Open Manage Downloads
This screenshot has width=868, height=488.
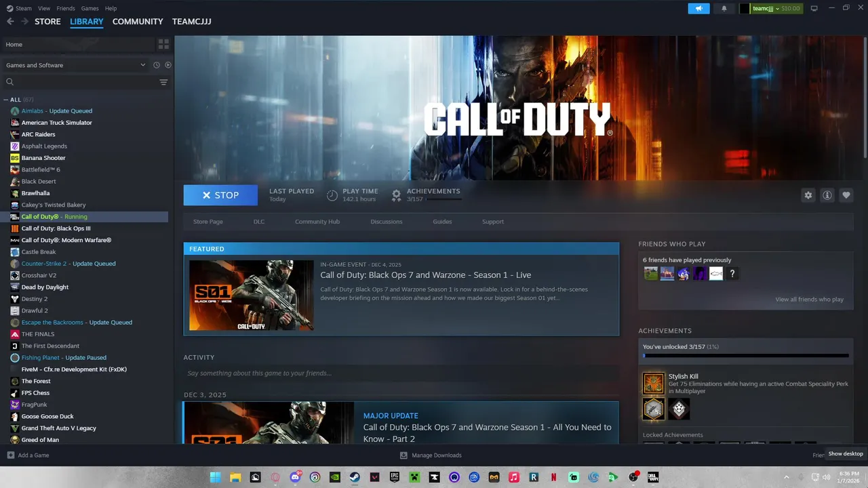431,455
